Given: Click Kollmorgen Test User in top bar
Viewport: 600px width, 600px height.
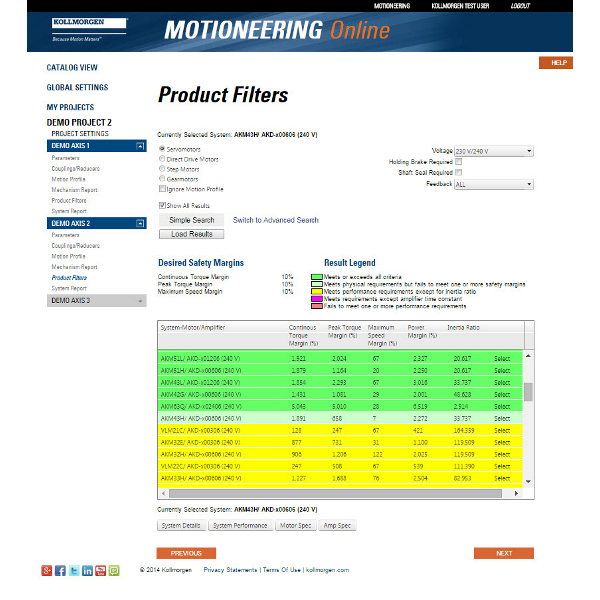Looking at the screenshot, I should coord(460,6).
